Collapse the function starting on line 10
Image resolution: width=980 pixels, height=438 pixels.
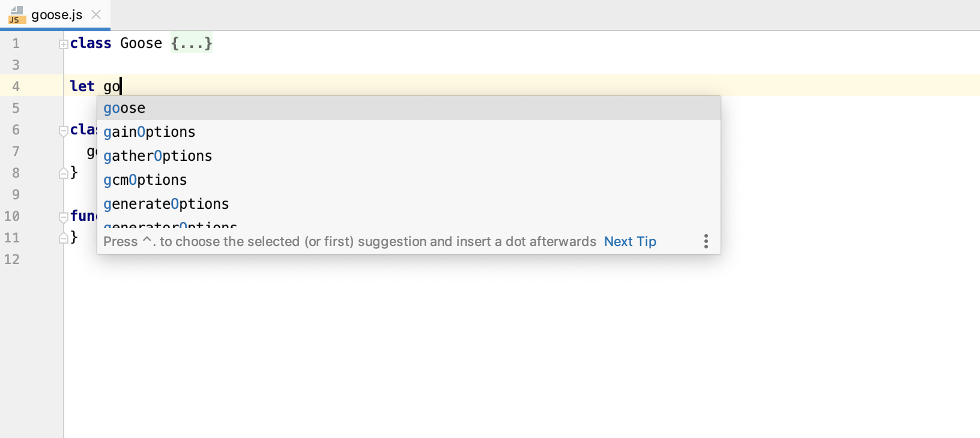click(x=63, y=217)
